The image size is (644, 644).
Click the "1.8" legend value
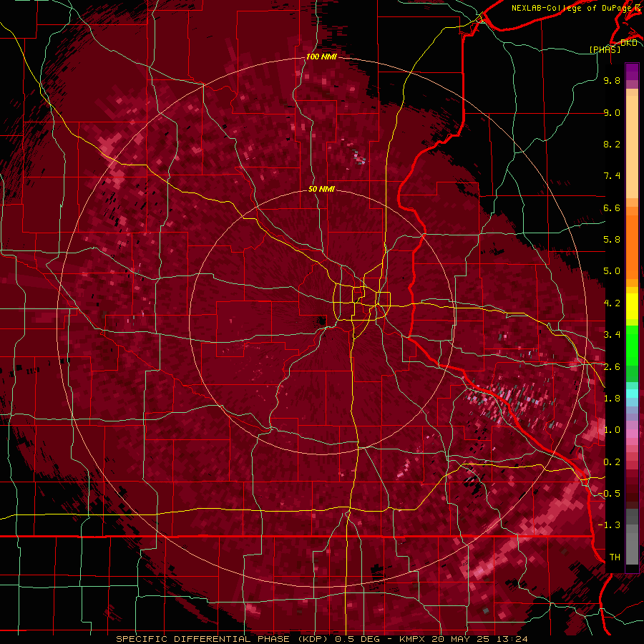click(x=612, y=399)
